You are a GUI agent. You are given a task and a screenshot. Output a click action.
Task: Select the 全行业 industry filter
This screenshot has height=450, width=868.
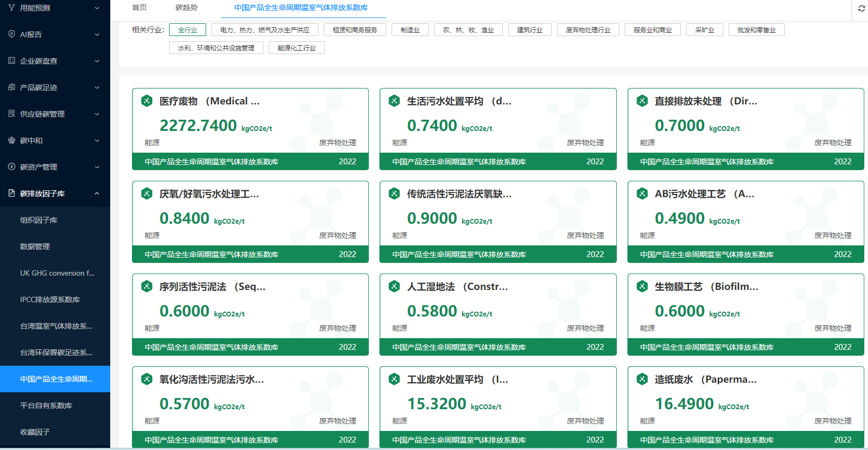(x=188, y=30)
